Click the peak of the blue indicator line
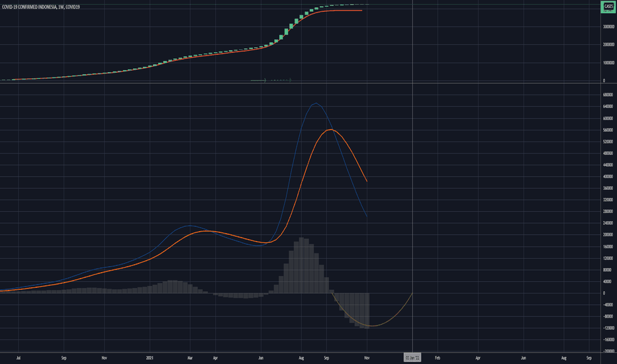 coord(316,103)
